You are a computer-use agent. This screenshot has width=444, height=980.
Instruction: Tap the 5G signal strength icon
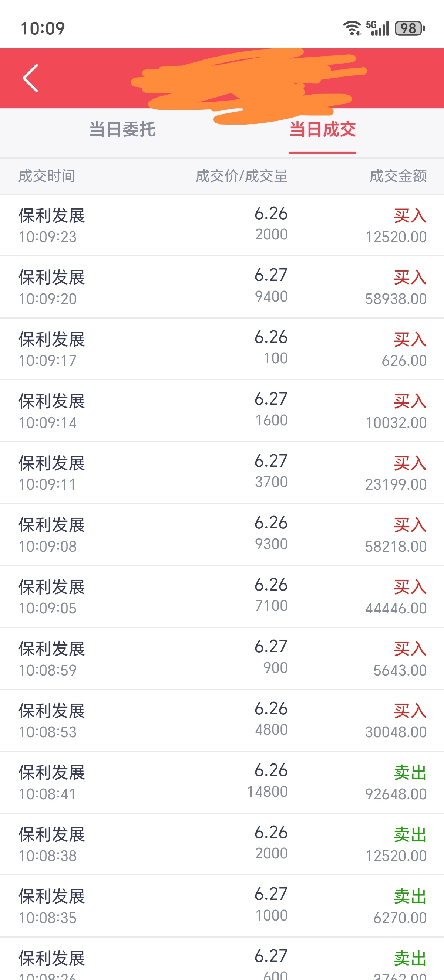[377, 28]
